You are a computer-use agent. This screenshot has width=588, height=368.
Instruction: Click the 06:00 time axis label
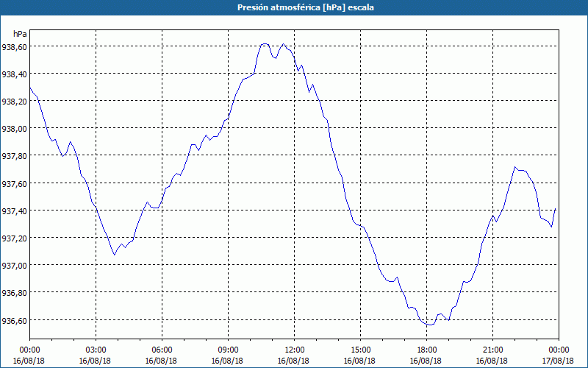(x=162, y=350)
